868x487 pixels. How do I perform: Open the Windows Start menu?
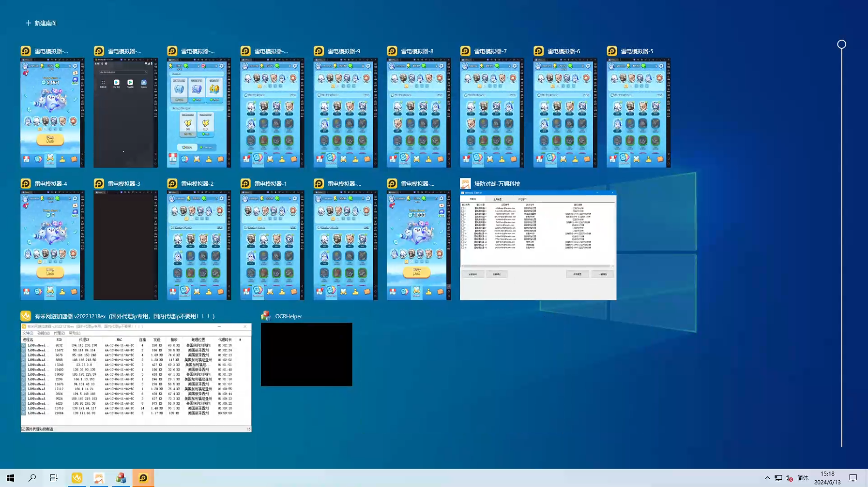coord(10,478)
